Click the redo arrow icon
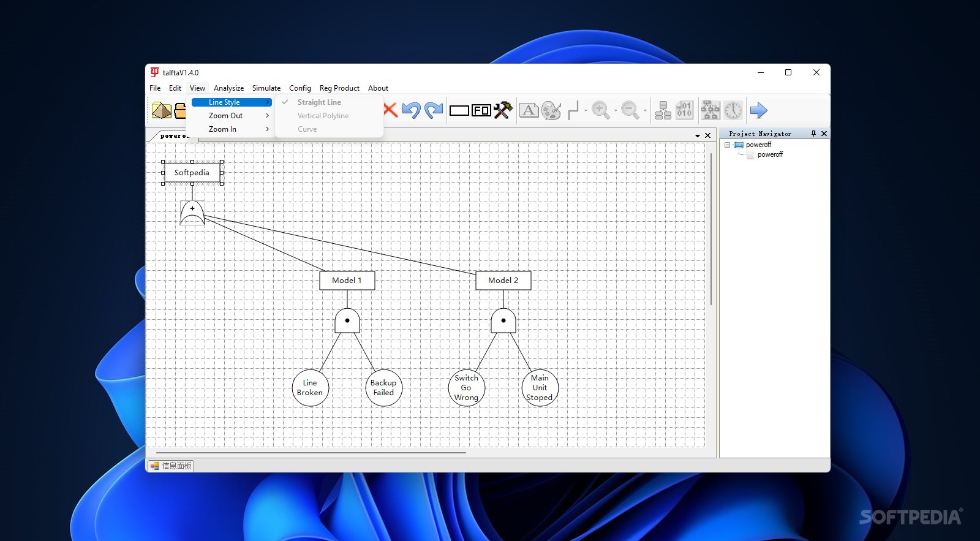Image resolution: width=980 pixels, height=541 pixels. click(x=434, y=110)
